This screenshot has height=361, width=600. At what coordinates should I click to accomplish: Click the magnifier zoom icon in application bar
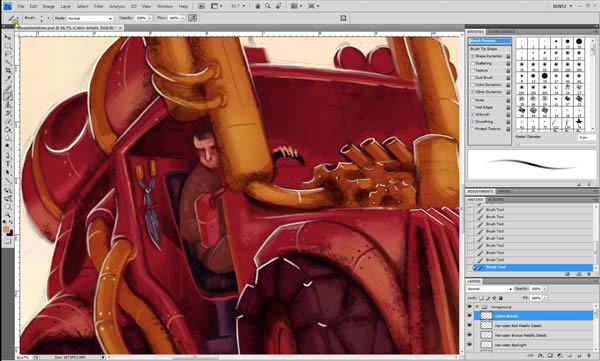(x=268, y=6)
